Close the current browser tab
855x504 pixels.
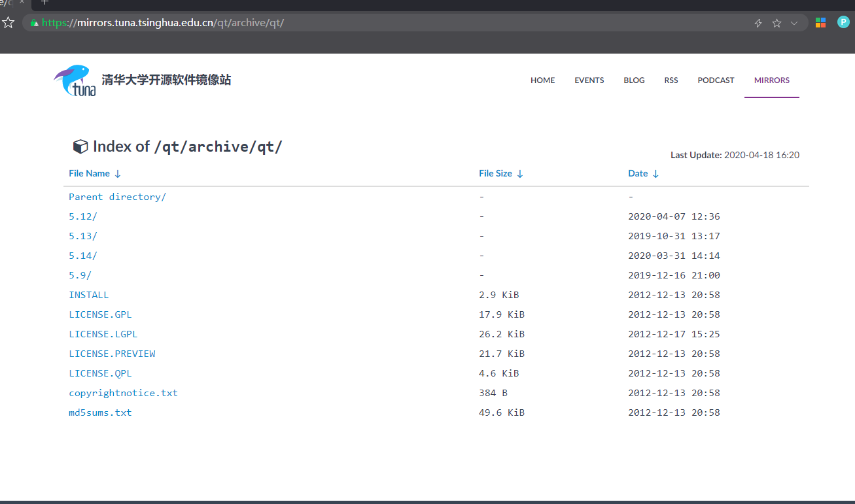point(21,2)
